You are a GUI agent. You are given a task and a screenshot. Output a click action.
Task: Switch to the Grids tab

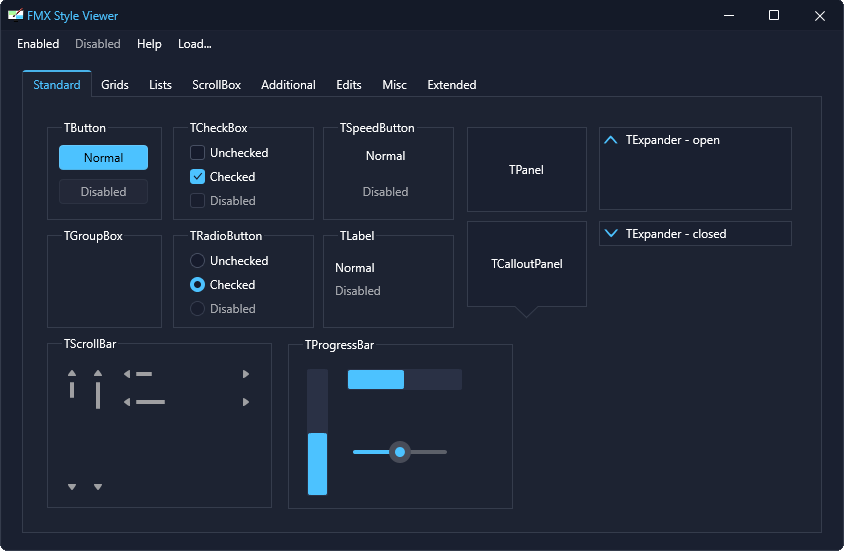click(115, 85)
